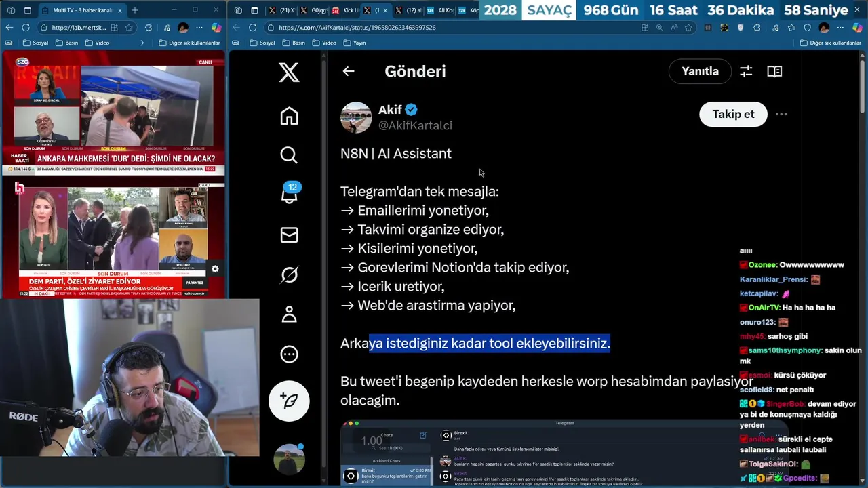Open Copilot icon in left browser toolbar
Screen dimensions: 868x488
pos(216,28)
